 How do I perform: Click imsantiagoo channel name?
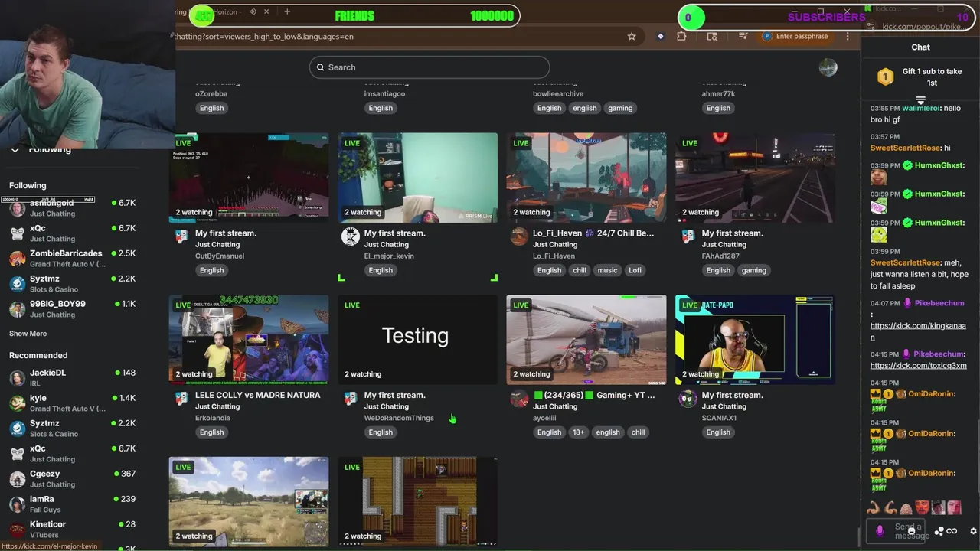(384, 93)
